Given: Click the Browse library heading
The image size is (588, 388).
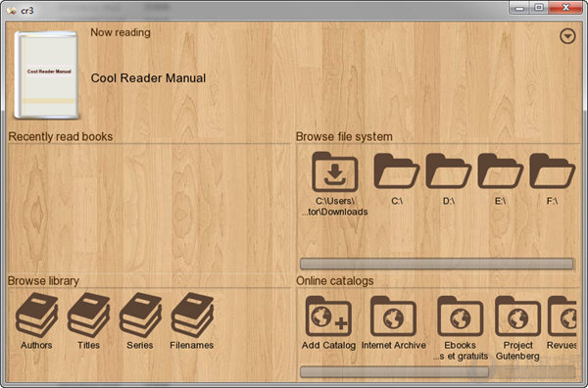Looking at the screenshot, I should [x=43, y=281].
